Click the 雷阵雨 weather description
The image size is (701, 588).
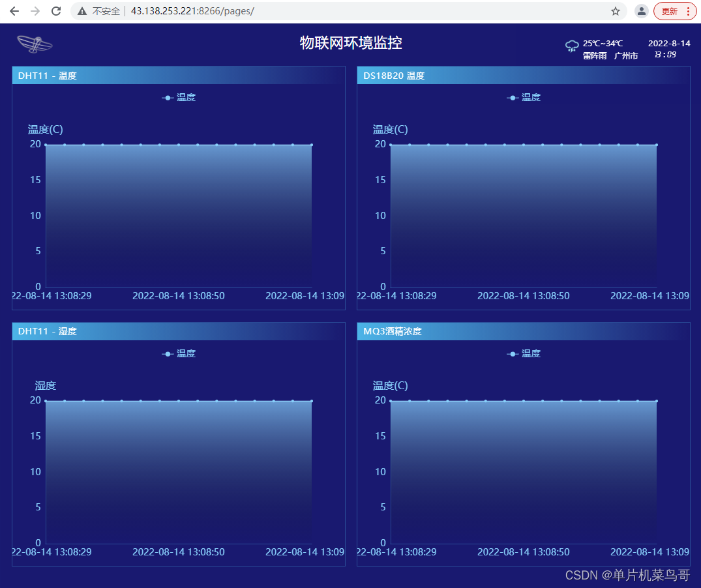click(x=595, y=56)
